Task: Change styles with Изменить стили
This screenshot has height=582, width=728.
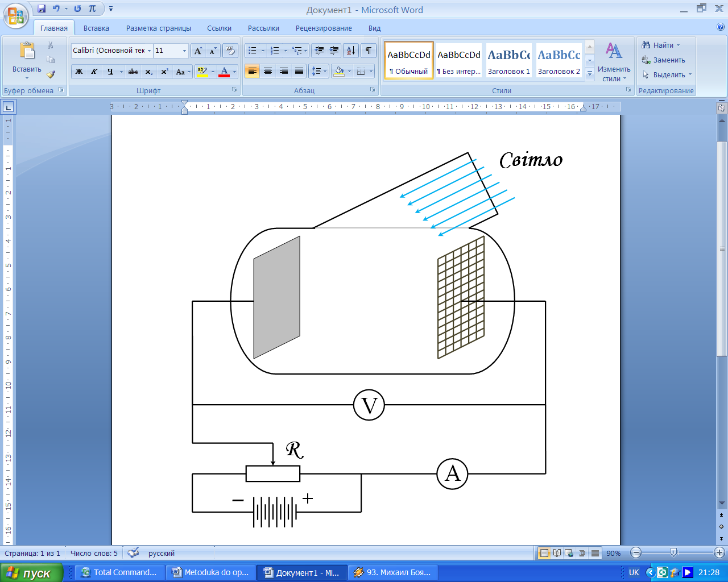Action: tap(614, 61)
